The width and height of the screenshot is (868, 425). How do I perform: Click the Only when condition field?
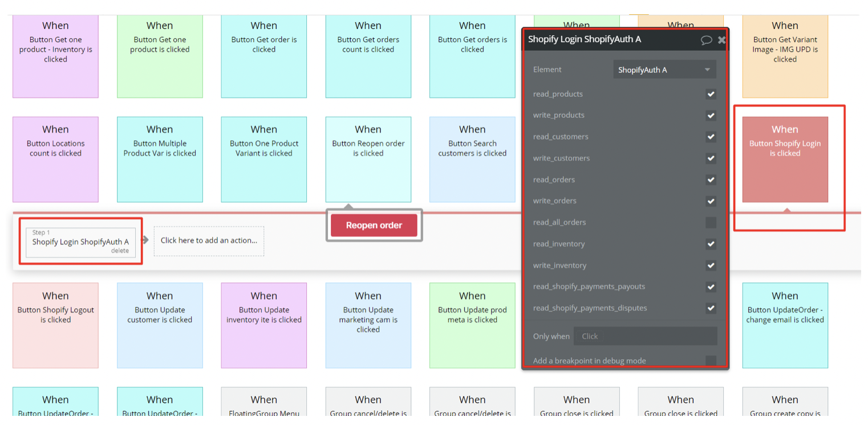(645, 336)
